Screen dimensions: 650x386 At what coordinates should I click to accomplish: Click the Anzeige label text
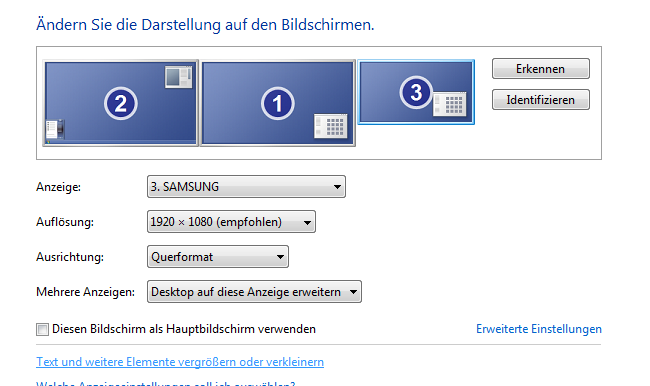tap(58, 187)
